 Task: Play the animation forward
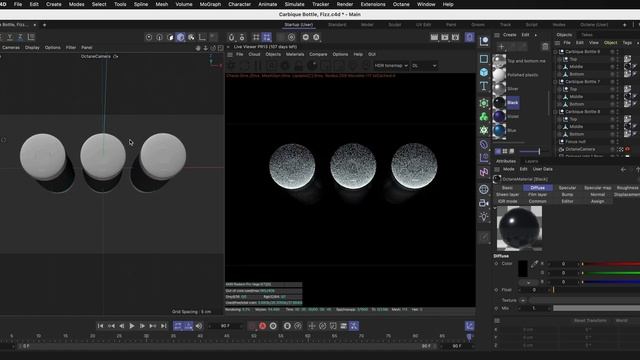coord(132,326)
